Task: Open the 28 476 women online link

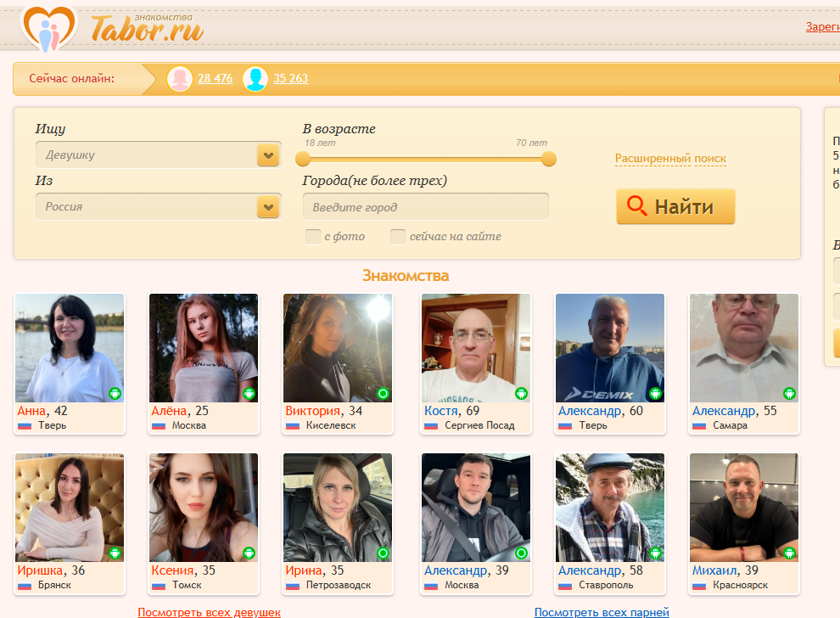Action: point(216,78)
